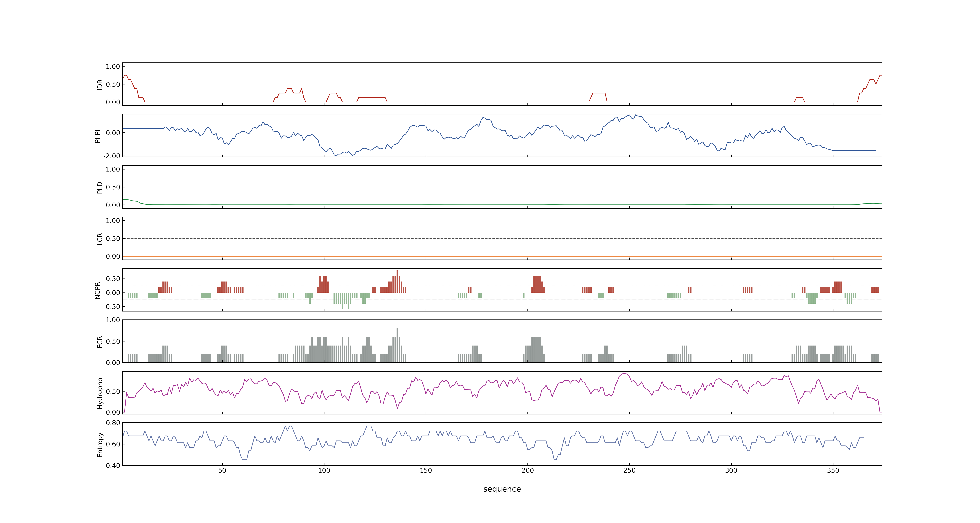
Task: Click the tallest red NCPR bar near 136
Action: [397, 281]
